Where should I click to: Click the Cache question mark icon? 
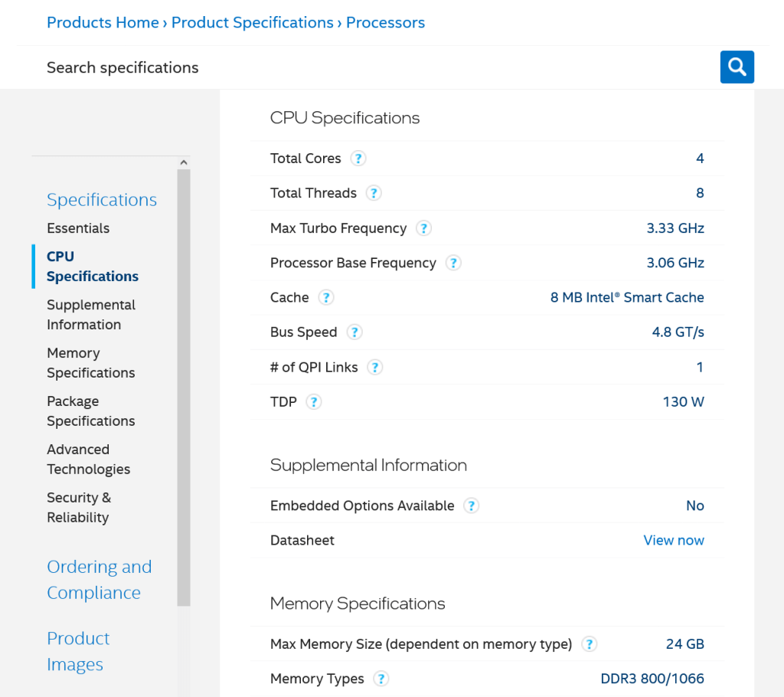(x=325, y=297)
